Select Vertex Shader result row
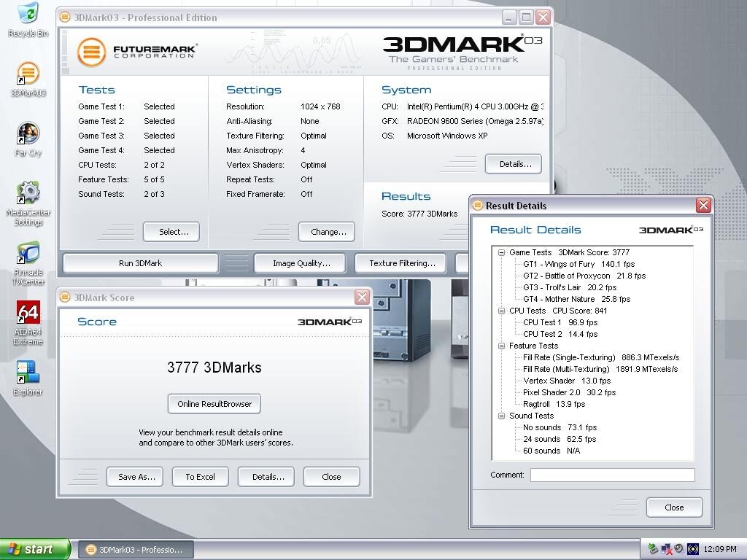The image size is (747, 560). [x=567, y=381]
